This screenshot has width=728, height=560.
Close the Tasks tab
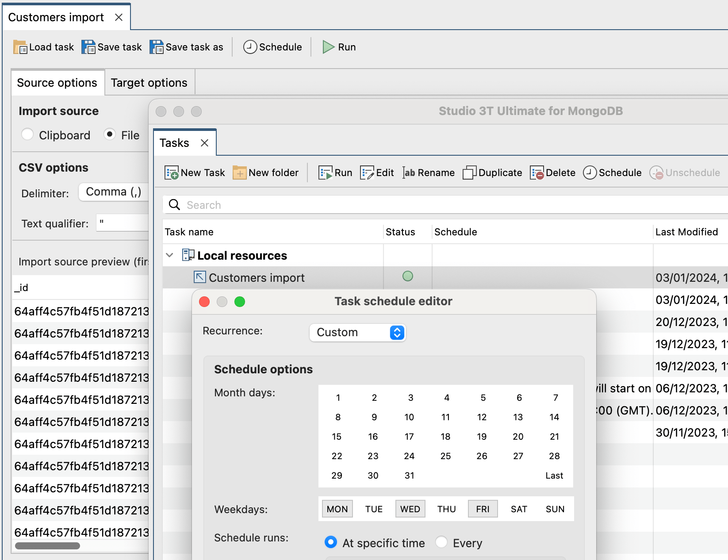[x=204, y=143]
